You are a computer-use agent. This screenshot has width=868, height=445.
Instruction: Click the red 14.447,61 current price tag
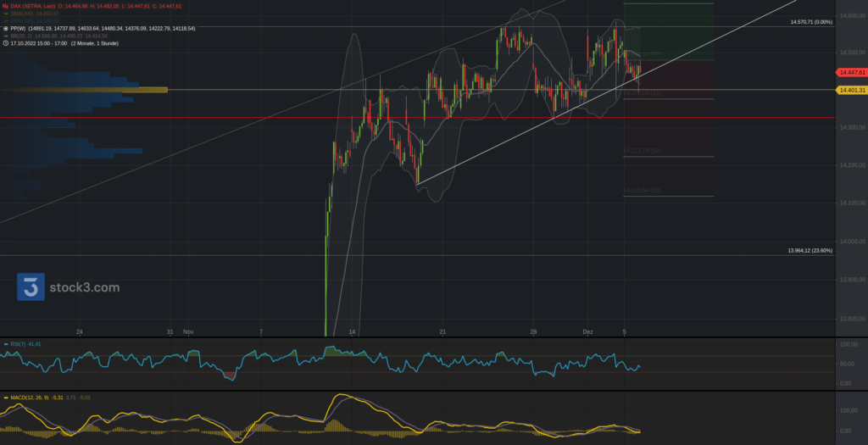point(851,73)
